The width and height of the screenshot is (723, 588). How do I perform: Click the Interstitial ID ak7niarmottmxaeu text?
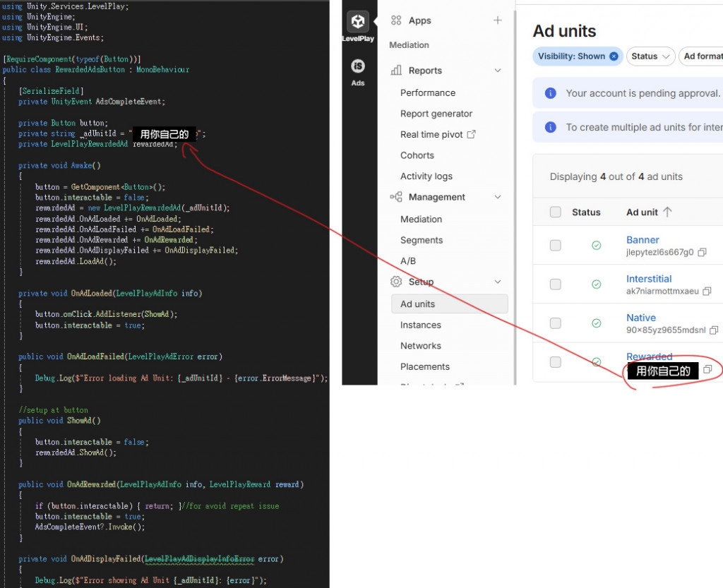[662, 292]
